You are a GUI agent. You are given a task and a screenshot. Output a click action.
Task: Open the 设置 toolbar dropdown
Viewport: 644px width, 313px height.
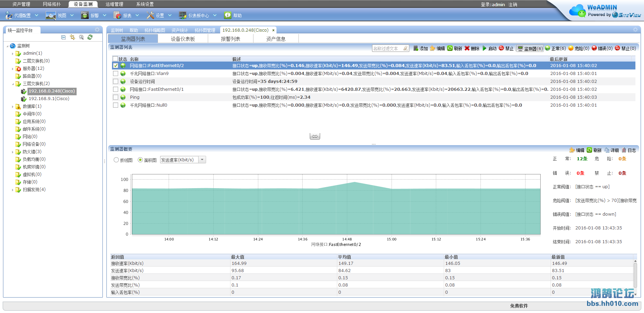coord(170,15)
